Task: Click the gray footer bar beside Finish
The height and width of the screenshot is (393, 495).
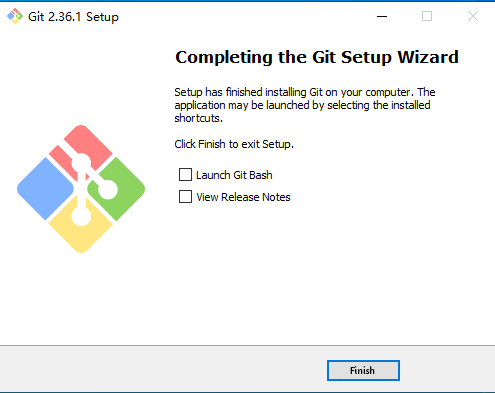Action: tap(163, 369)
